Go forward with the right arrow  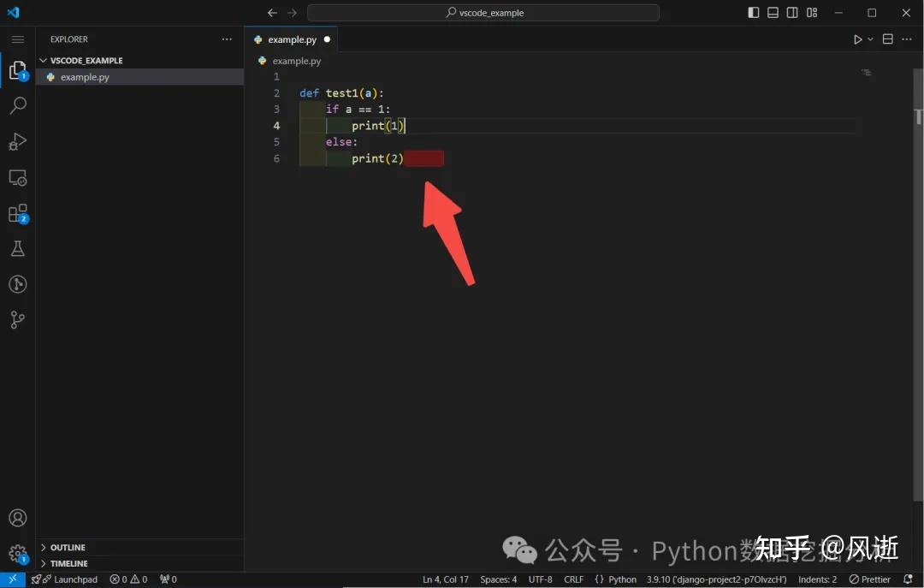point(292,12)
